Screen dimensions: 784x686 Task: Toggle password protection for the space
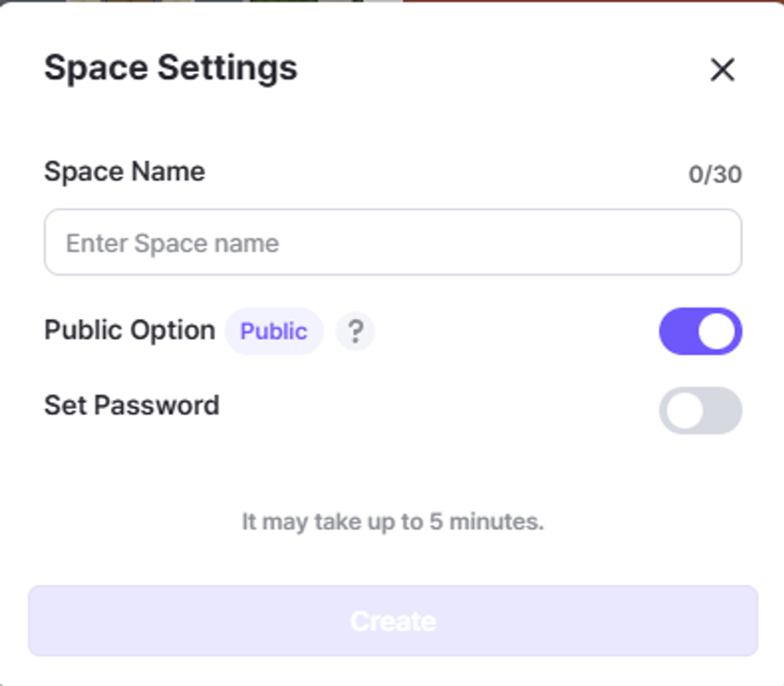click(x=700, y=411)
